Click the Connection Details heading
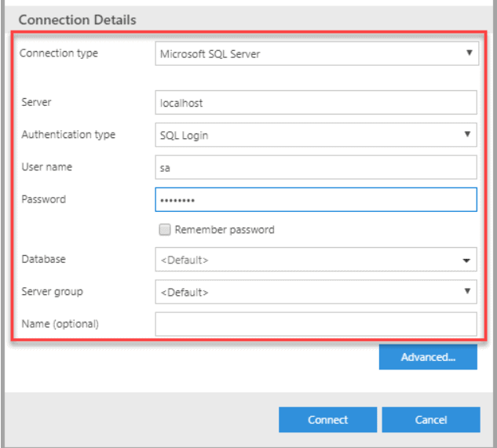 (x=77, y=20)
